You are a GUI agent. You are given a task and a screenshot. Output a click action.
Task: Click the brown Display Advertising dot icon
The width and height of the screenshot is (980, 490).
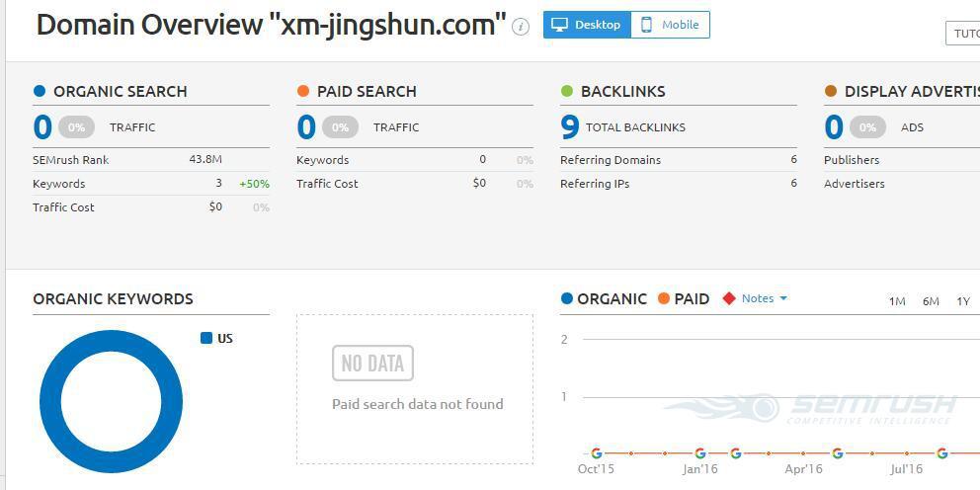coord(831,91)
